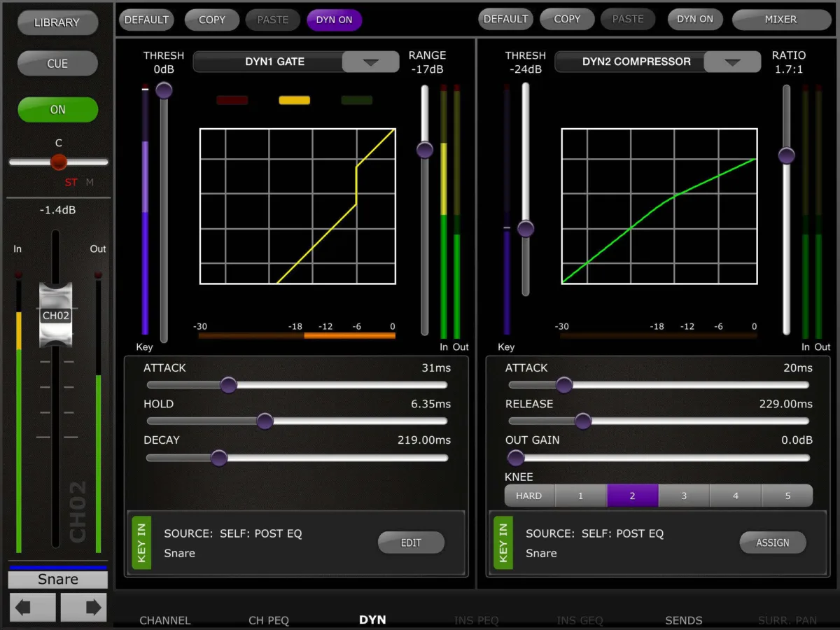This screenshot has width=840, height=630.
Task: Click the 6.35ms hold value
Action: tap(430, 405)
